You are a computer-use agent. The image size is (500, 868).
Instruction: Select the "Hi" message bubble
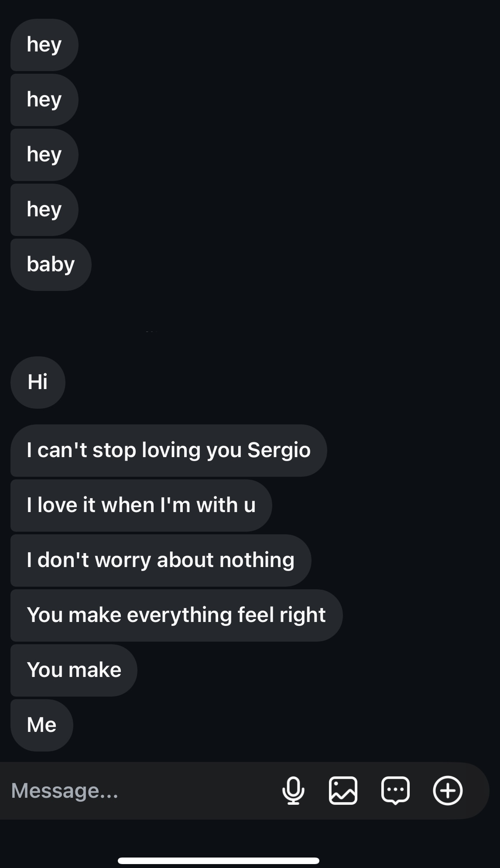click(x=38, y=382)
